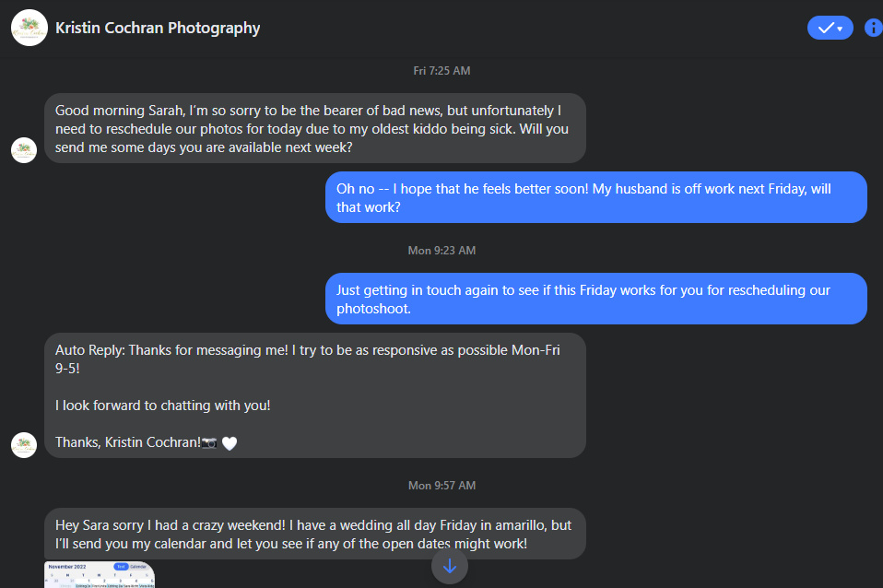Screen dimensions: 883x588
Task: Open the conversation info icon
Action: pyautogui.click(x=873, y=28)
